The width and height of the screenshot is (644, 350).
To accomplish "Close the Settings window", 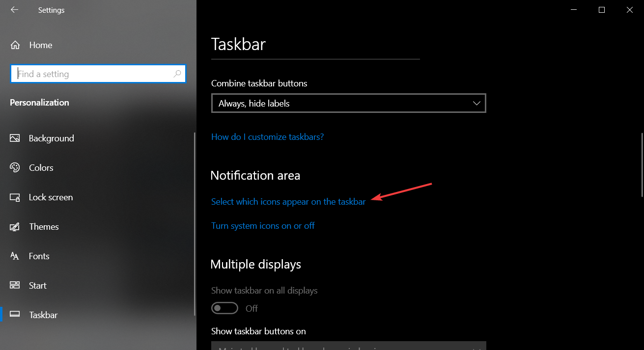I will click(630, 10).
